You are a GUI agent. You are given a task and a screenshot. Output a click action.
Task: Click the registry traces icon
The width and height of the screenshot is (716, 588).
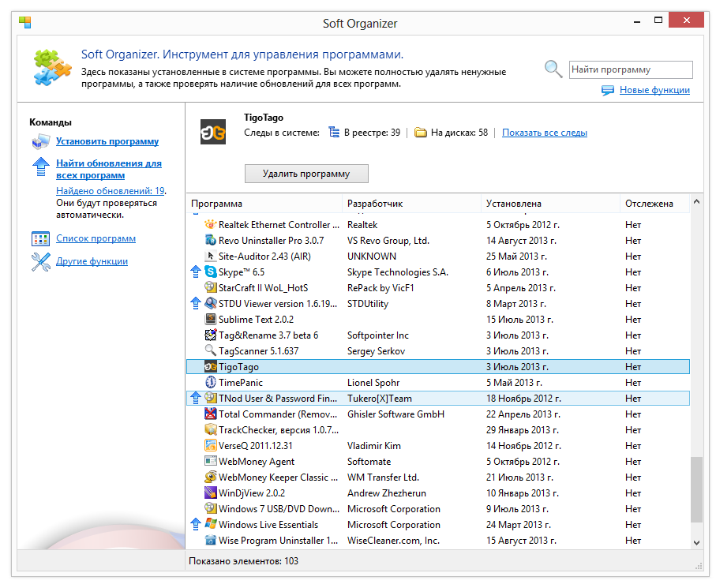click(334, 133)
